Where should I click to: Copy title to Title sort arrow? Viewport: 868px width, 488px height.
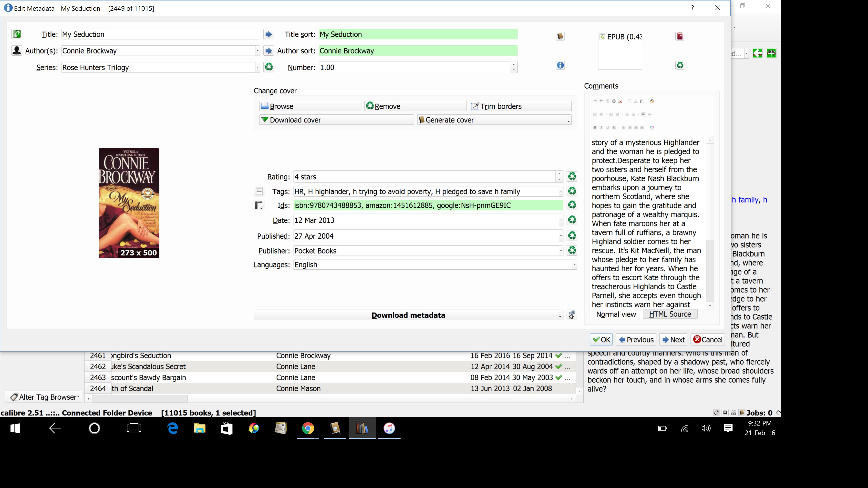(269, 34)
